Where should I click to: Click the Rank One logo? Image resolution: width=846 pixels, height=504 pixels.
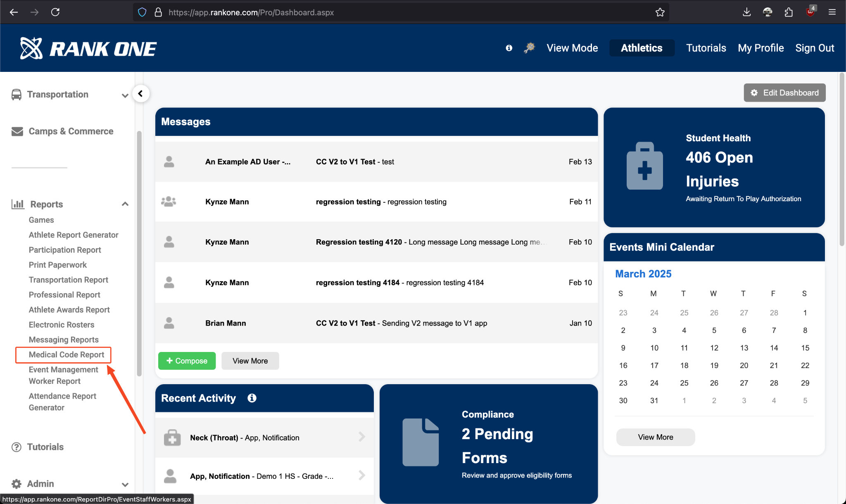(88, 48)
